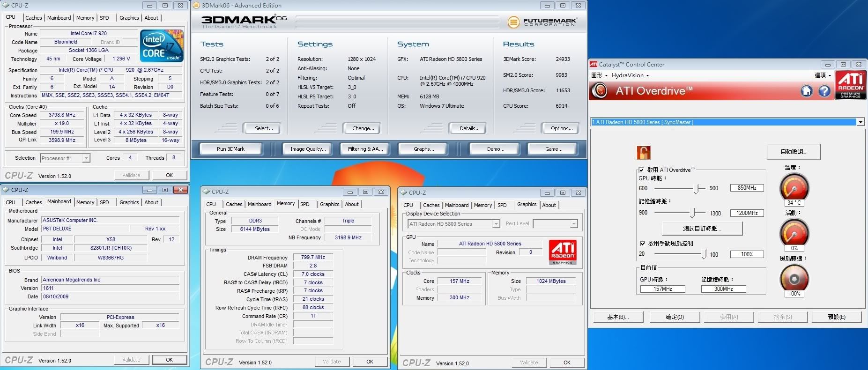
Task: Open the Processor #1 selection dropdown
Action: tap(86, 159)
